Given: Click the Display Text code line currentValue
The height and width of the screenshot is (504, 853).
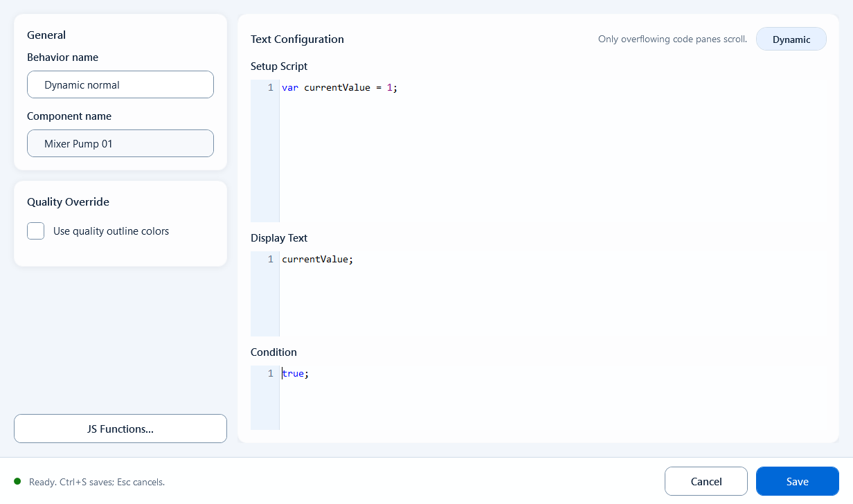Looking at the screenshot, I should 317,259.
